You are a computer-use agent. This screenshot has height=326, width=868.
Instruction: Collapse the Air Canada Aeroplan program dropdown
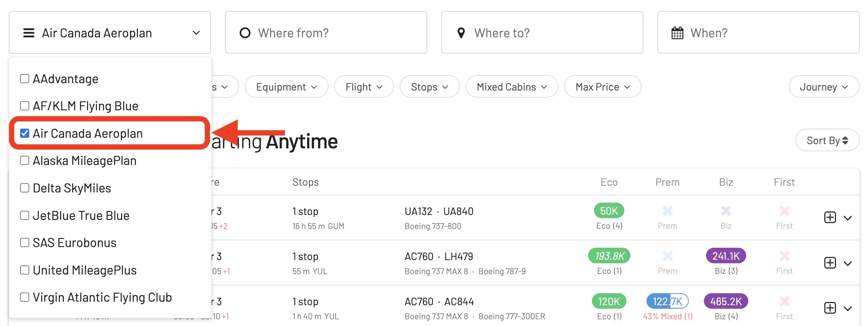(110, 32)
